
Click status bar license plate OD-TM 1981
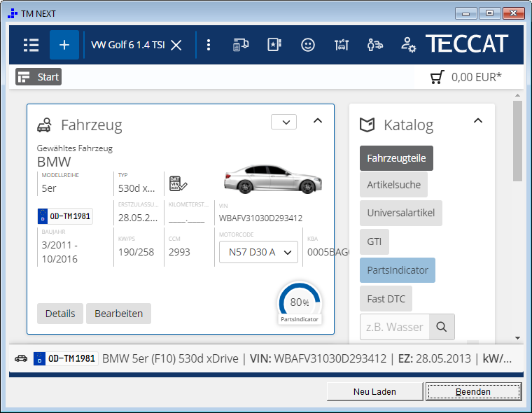pos(66,358)
